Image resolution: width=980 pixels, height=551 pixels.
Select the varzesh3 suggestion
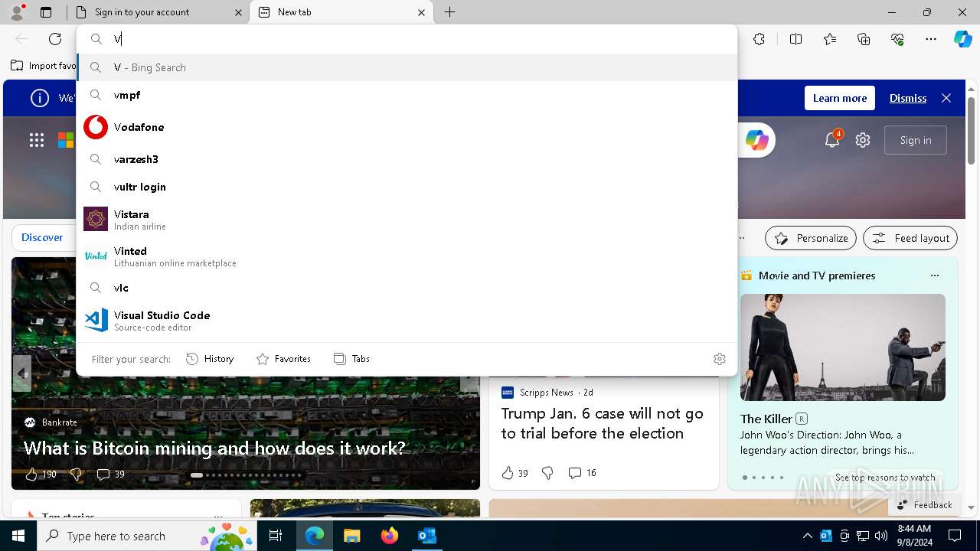click(x=407, y=159)
